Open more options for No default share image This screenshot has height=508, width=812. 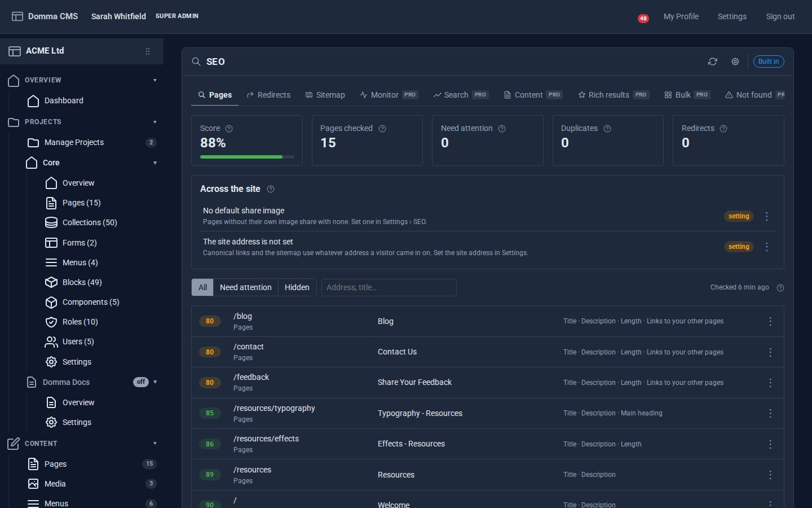[x=767, y=216]
